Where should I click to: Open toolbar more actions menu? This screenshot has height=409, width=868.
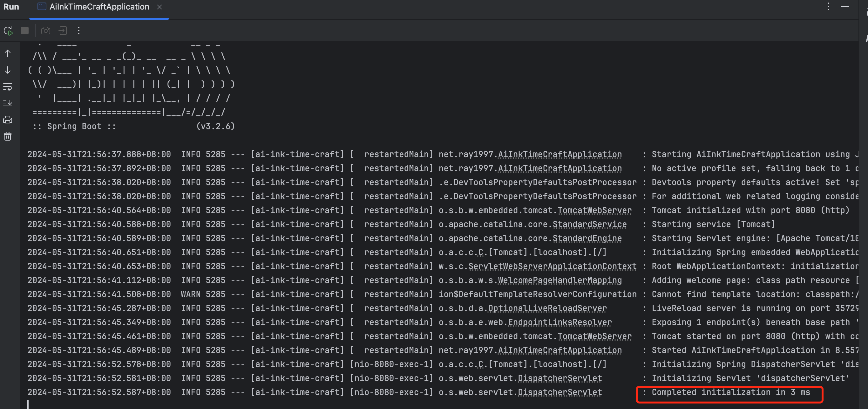78,31
